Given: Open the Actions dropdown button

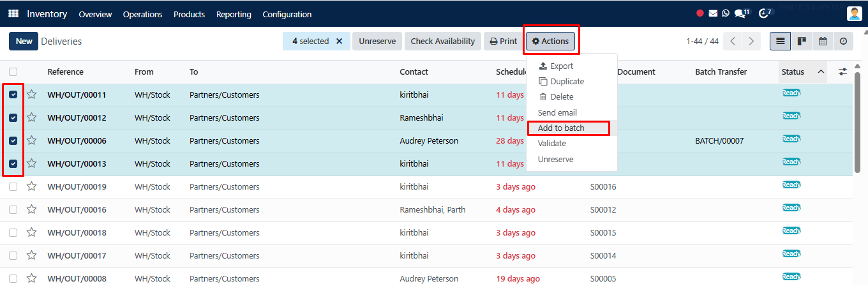Looking at the screenshot, I should click(x=551, y=41).
